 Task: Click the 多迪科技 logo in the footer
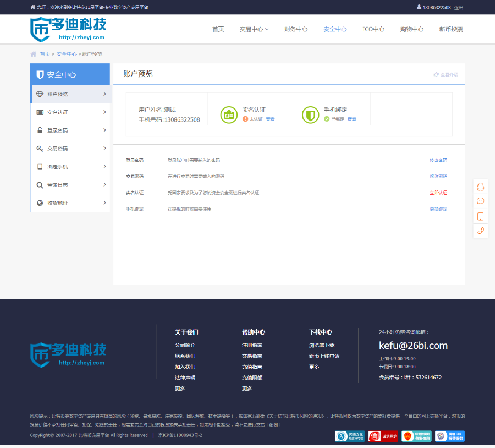pyautogui.click(x=68, y=355)
